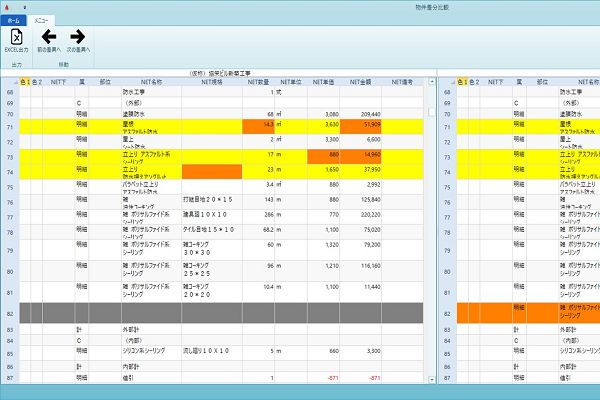Click the app logo icon in title bar
600x400 pixels.
[6, 7]
